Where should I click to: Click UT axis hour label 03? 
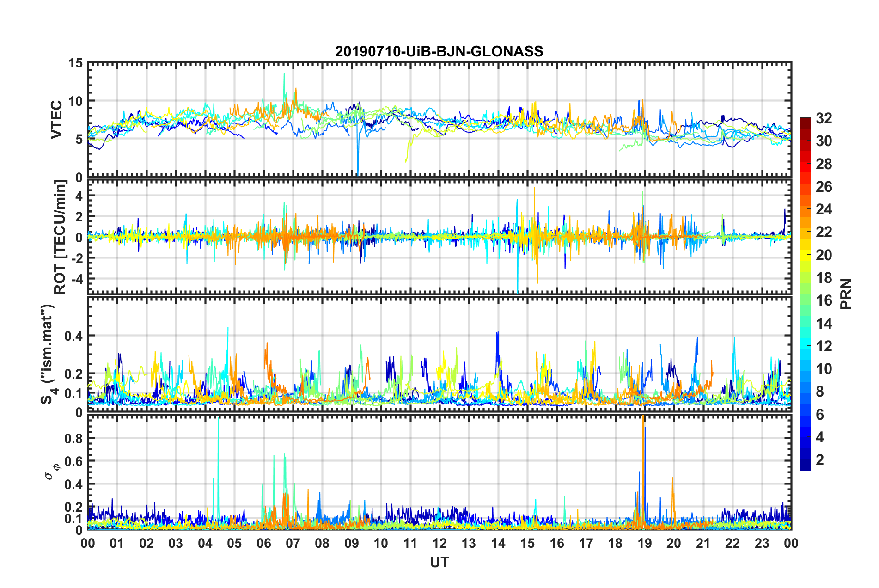(x=176, y=543)
